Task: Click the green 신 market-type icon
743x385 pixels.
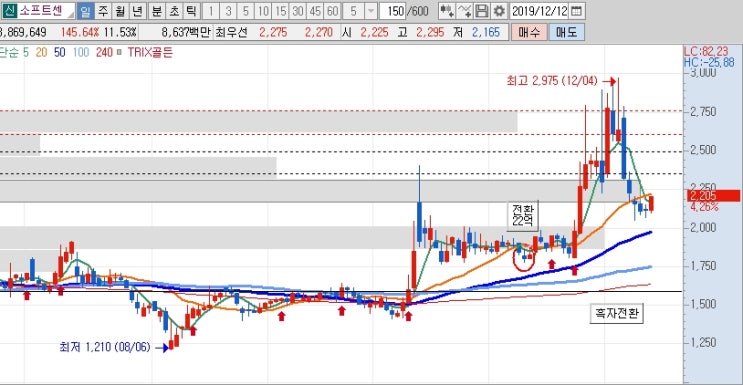Action: 9,10
